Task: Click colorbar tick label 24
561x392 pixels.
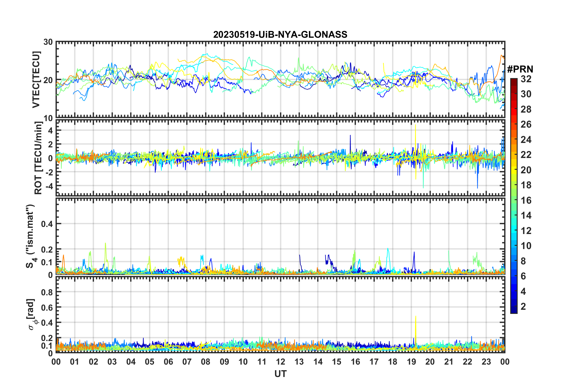Action: (x=526, y=139)
